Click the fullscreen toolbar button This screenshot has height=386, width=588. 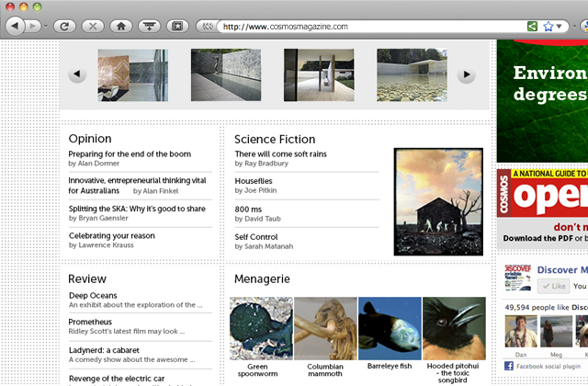click(177, 27)
